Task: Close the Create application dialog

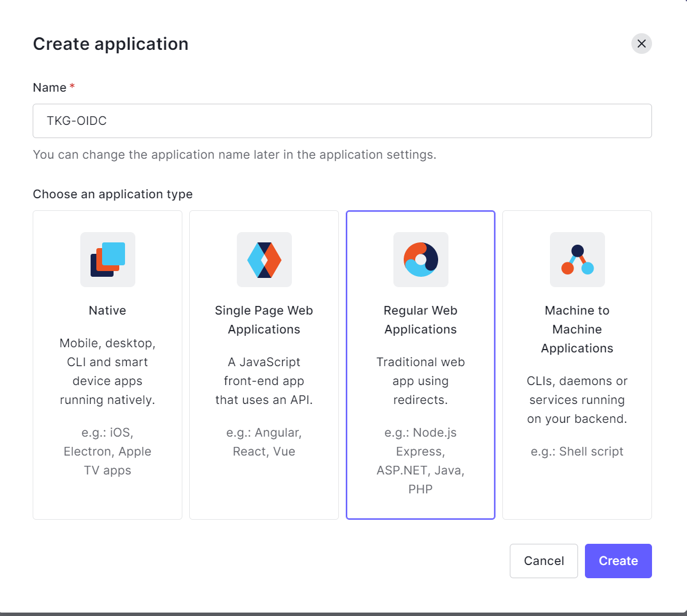Action: pyautogui.click(x=642, y=44)
